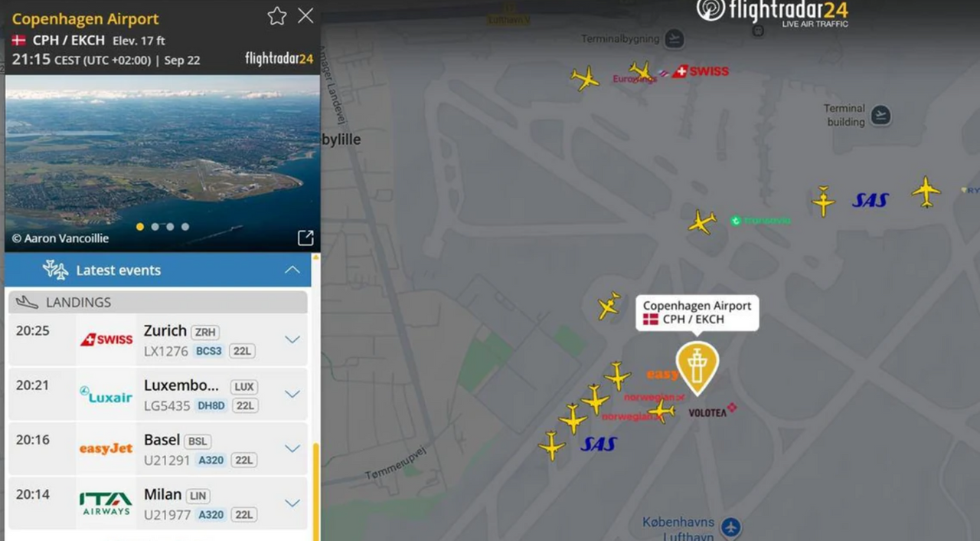Click the Terminalbygning terminal marker icon
The image size is (980, 541).
point(674,38)
